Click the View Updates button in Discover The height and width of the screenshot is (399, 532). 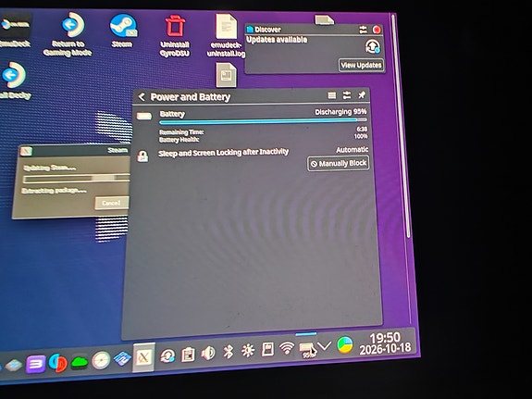point(361,65)
